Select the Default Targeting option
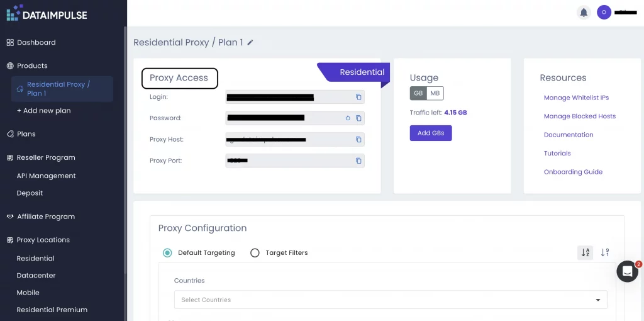The height and width of the screenshot is (321, 644). click(167, 253)
